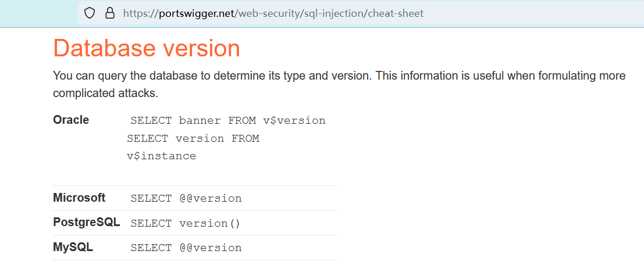The height and width of the screenshot is (272, 644).
Task: Click the words "complicated attacks" in the description
Action: tap(105, 93)
